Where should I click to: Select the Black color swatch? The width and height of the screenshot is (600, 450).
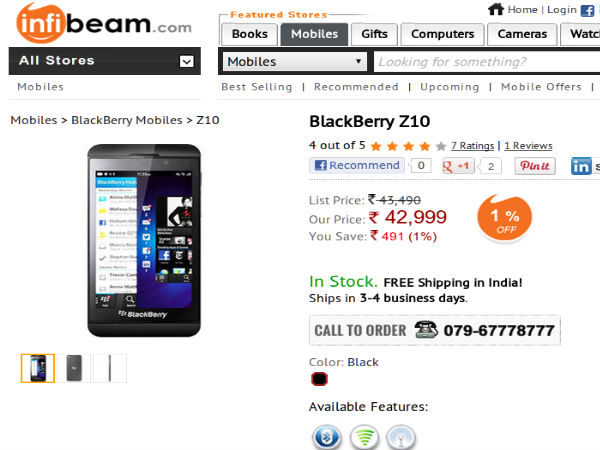pos(319,379)
